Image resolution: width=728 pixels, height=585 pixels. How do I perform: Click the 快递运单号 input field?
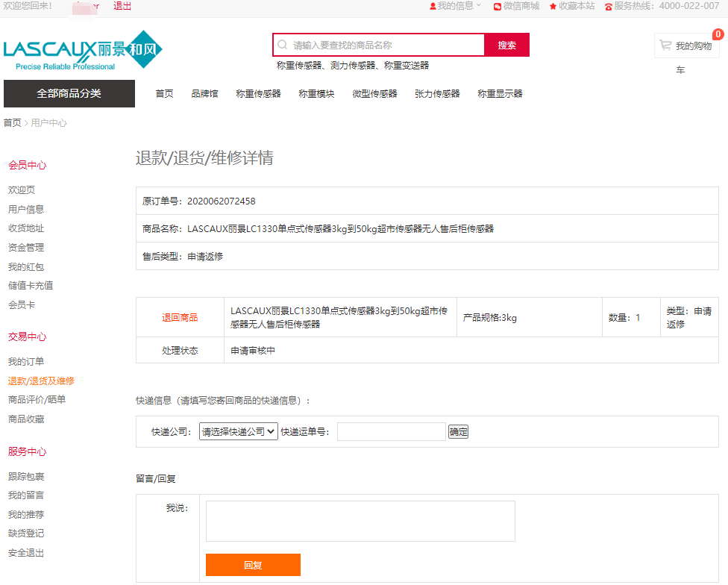[392, 432]
